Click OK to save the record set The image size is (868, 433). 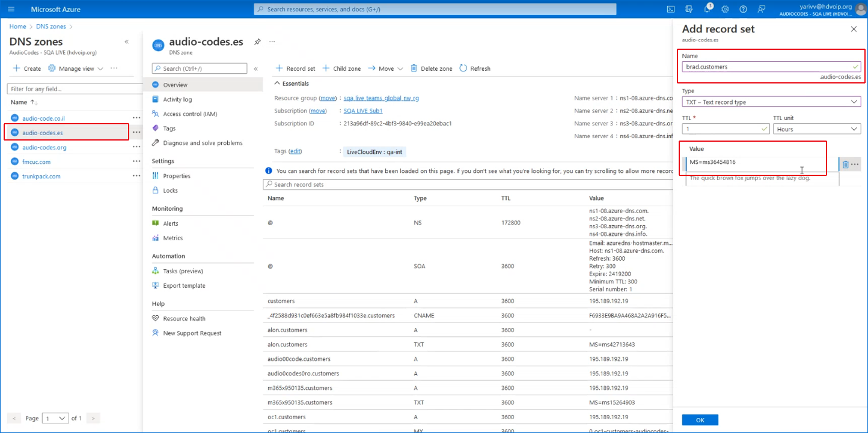700,420
